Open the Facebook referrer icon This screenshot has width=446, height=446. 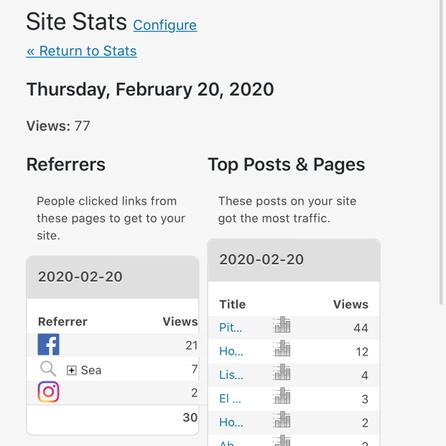(48, 344)
